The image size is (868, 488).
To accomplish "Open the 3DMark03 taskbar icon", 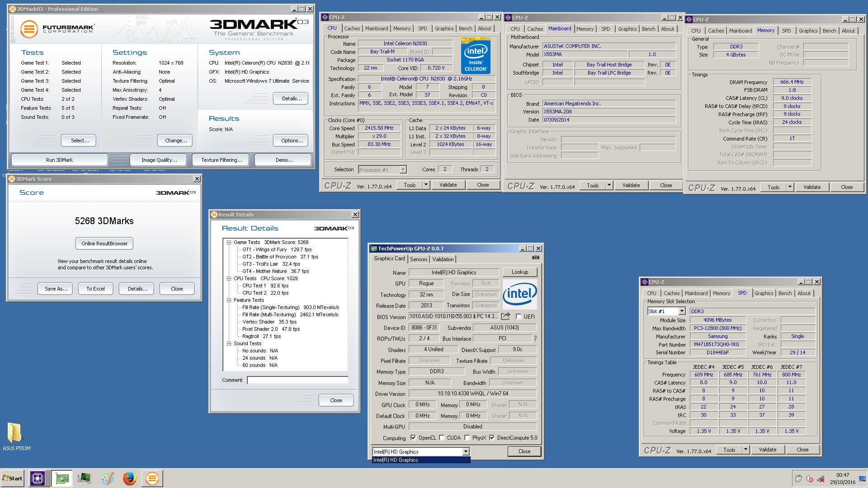I will (x=152, y=478).
